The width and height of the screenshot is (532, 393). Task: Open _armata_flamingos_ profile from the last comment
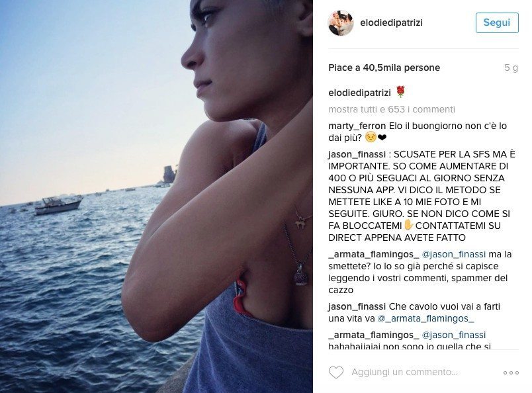(x=374, y=335)
